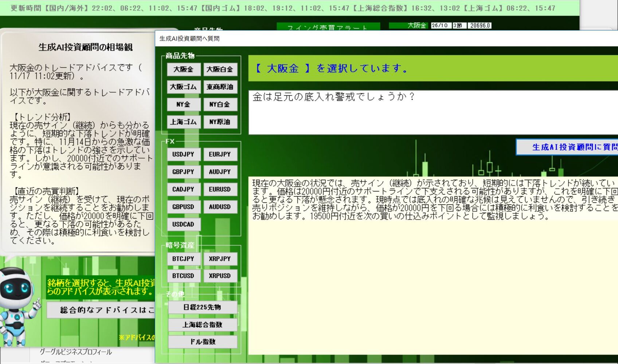This screenshot has height=364, width=618.
Task: Click the question text input box
Action: point(433,112)
